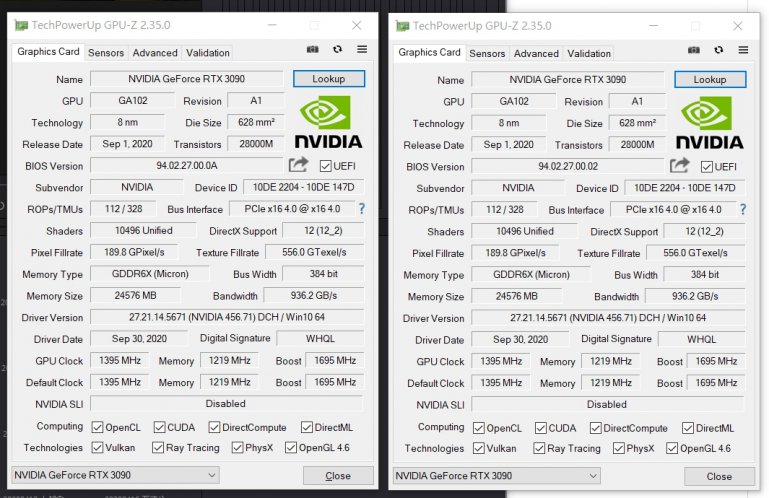
Task: Click the refresh icon in right GPU-Z window
Action: (x=718, y=50)
